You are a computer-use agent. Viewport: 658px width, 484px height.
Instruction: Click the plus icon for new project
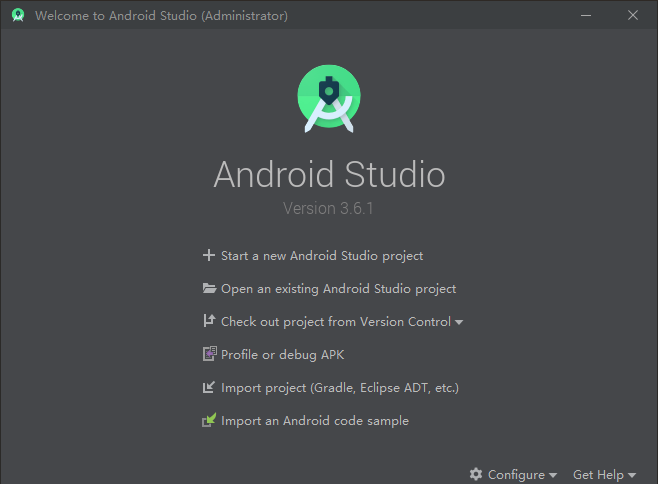209,256
